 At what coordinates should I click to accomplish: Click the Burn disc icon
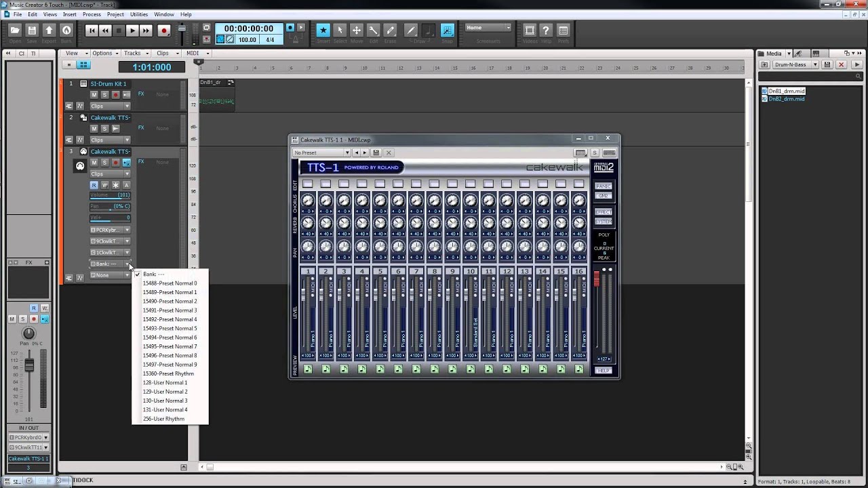(x=66, y=30)
